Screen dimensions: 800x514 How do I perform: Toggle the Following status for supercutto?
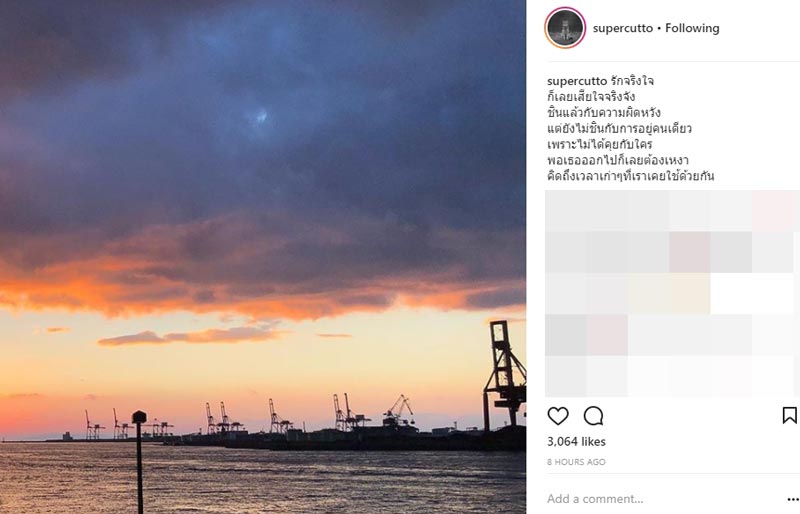(692, 28)
